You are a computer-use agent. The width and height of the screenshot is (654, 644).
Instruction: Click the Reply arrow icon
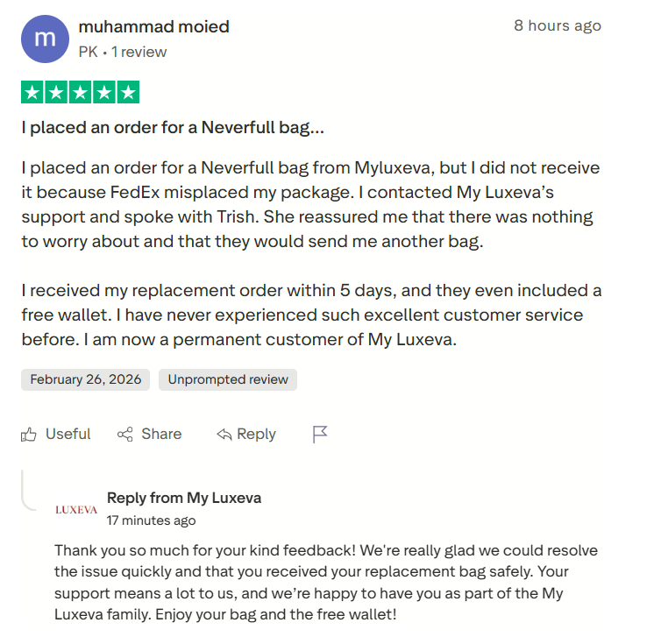pos(224,435)
